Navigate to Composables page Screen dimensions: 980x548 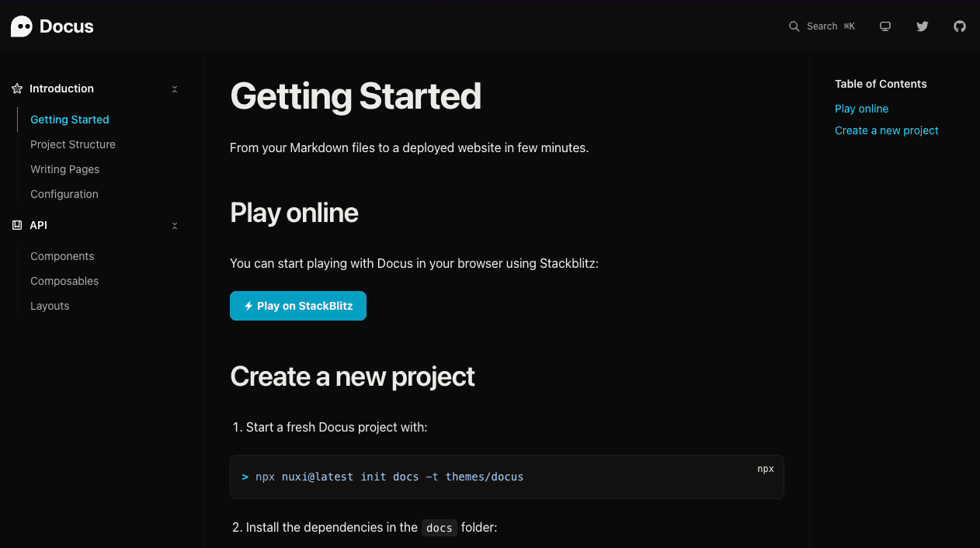tap(64, 281)
